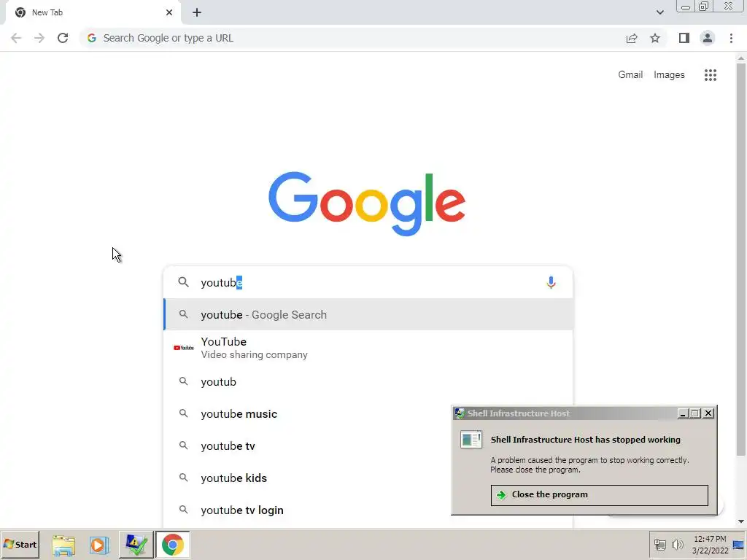The image size is (747, 560).
Task: Click the scrollbar down arrow
Action: pos(741,521)
